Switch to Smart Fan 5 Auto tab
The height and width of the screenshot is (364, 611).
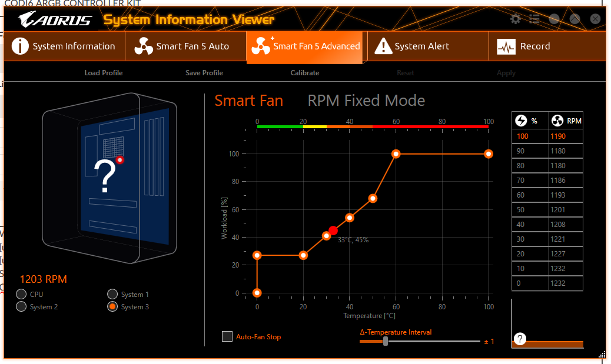coord(185,46)
